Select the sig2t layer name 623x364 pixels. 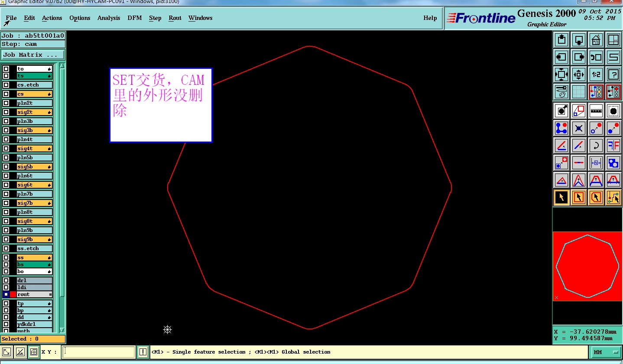tap(34, 112)
